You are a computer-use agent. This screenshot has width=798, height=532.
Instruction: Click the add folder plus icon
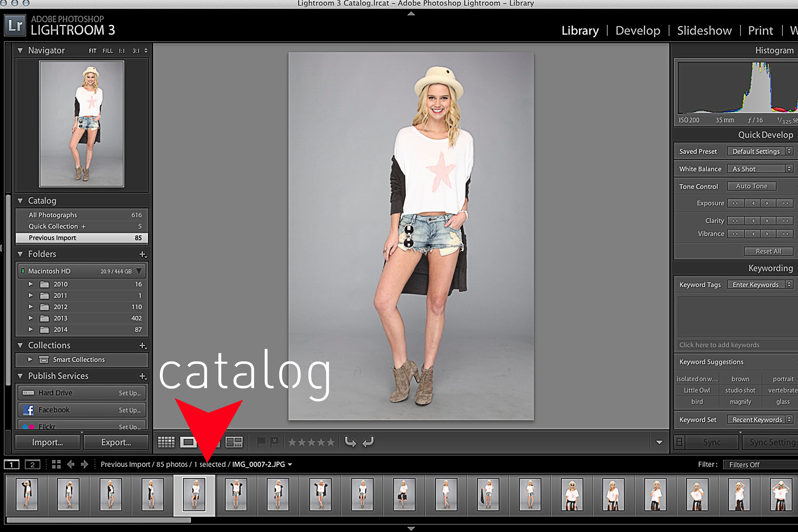tap(143, 254)
